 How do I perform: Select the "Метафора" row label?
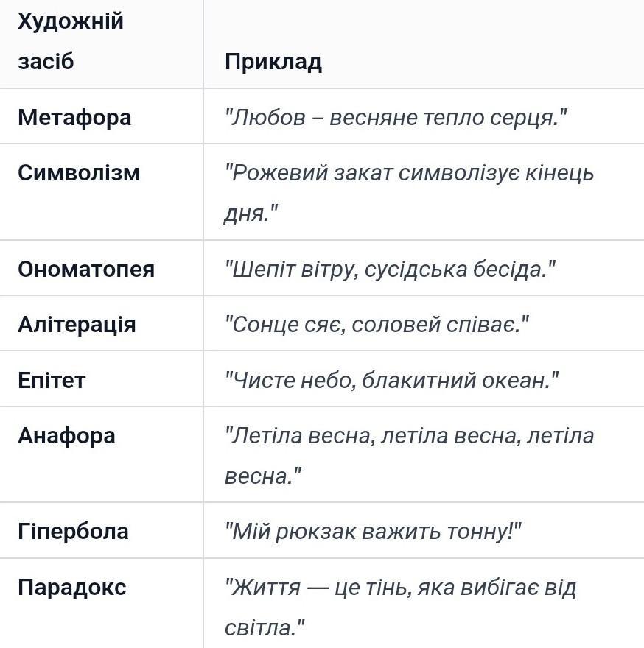(74, 117)
